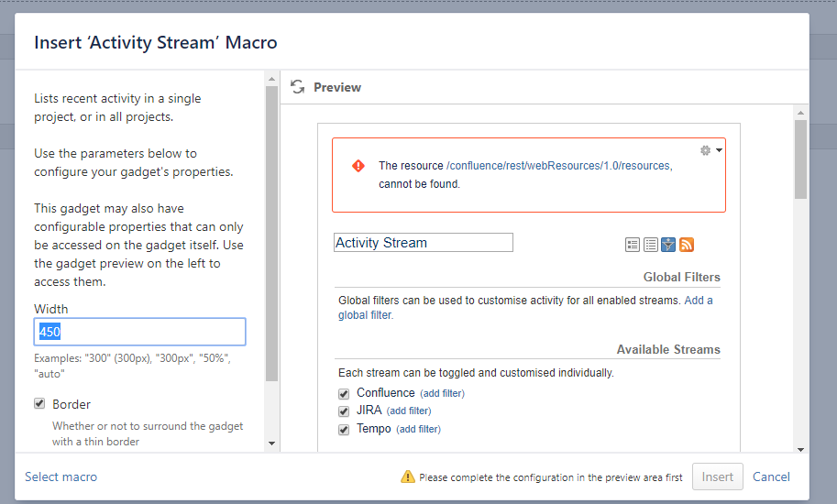The height and width of the screenshot is (504, 837).
Task: Toggle the JIRA stream checkbox
Action: pos(344,411)
